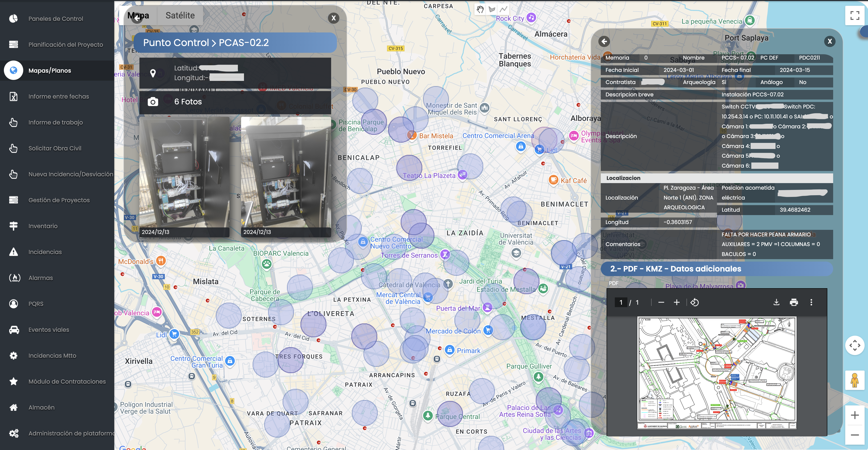This screenshot has width=868, height=450.
Task: Open Incidencias menu item
Action: pyautogui.click(x=45, y=252)
